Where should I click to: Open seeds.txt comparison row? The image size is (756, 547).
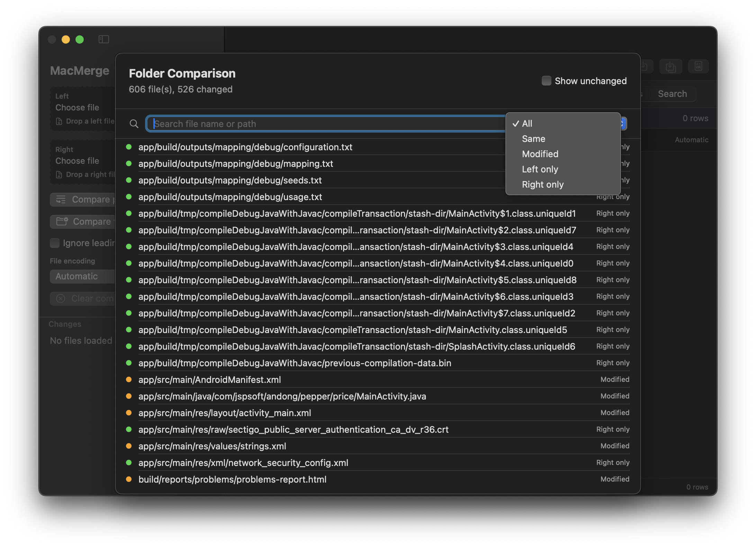[x=378, y=180]
